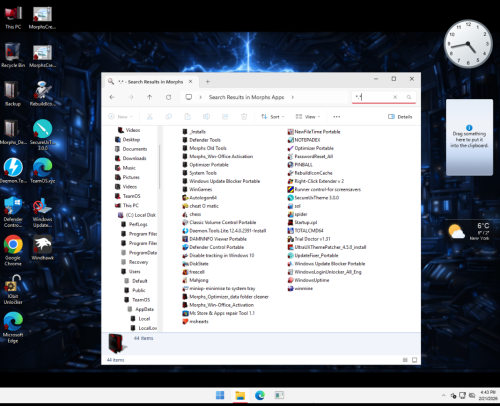This screenshot has height=406, width=500.
Task: Open Defender Control desktop shortcut
Action: (x=13, y=212)
